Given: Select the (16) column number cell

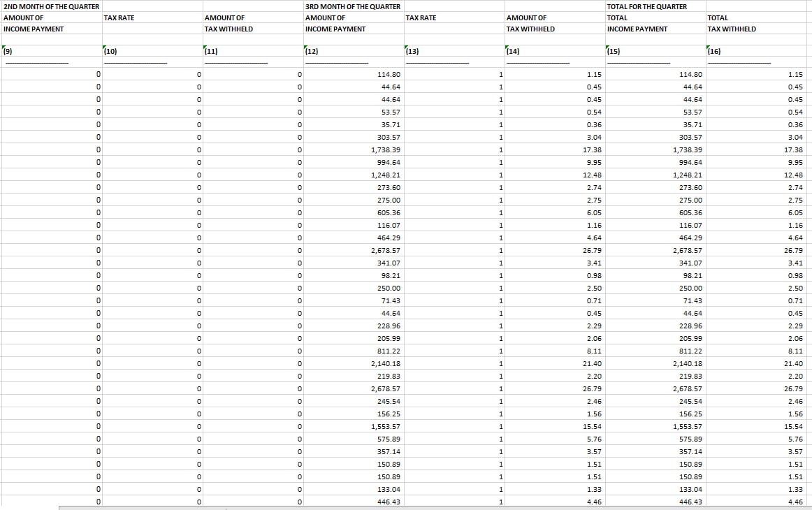Looking at the screenshot, I should pyautogui.click(x=714, y=51).
